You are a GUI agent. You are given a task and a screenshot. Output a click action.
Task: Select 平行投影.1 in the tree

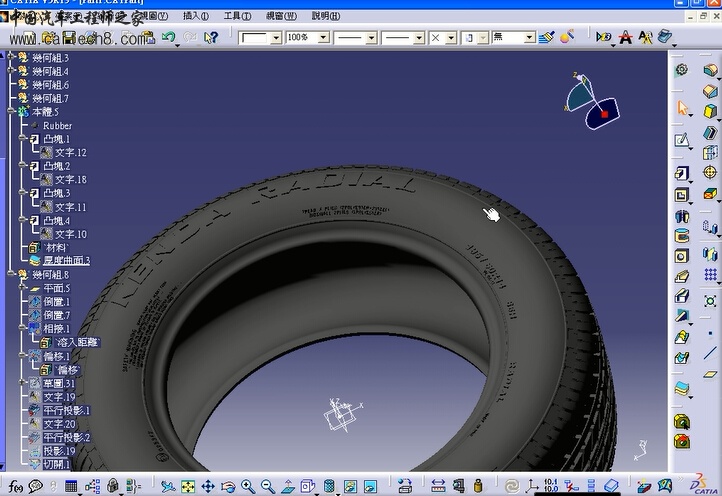click(66, 410)
